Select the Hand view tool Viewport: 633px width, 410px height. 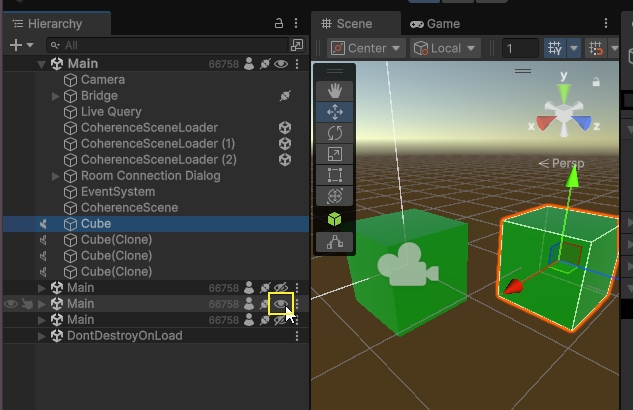pos(334,91)
